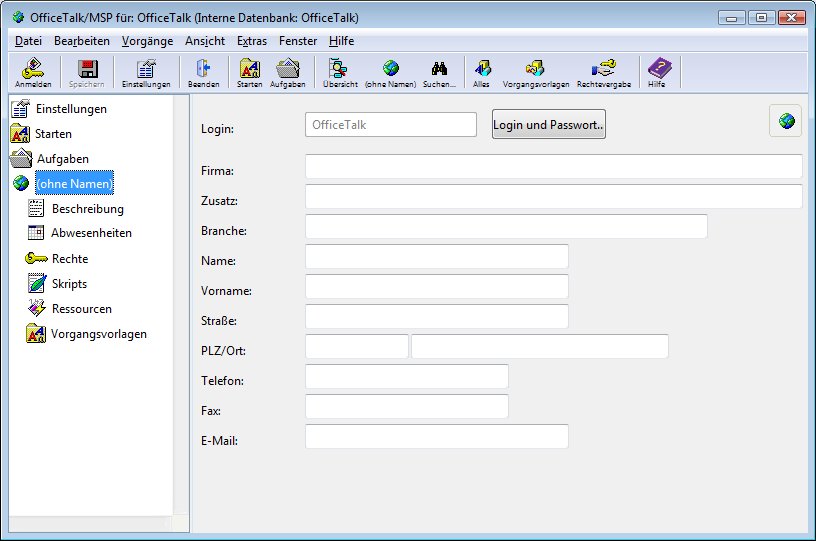Open the Ansicht menu
The height and width of the screenshot is (541, 816).
pos(205,41)
